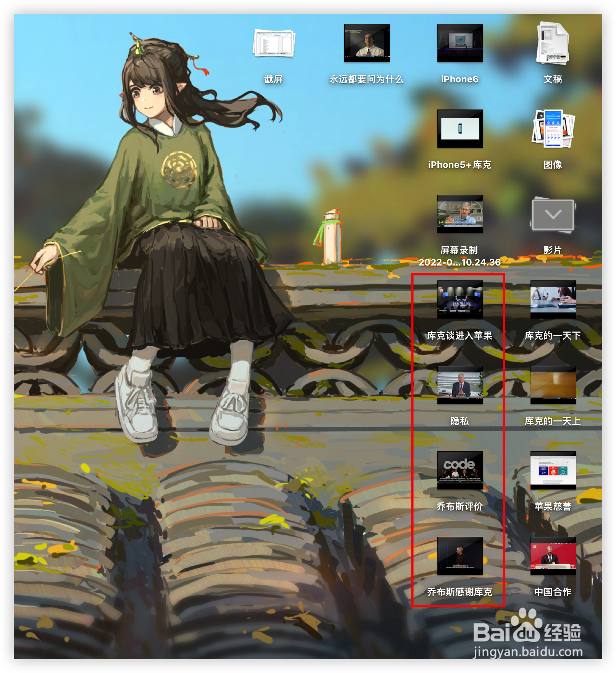Select the 屏幕录制 screen recording file
This screenshot has height=673, width=616.
click(460, 214)
